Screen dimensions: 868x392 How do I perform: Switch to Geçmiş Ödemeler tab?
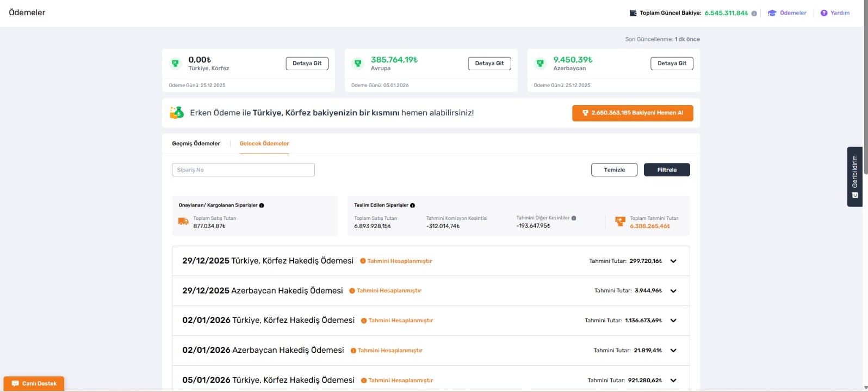[x=196, y=144]
